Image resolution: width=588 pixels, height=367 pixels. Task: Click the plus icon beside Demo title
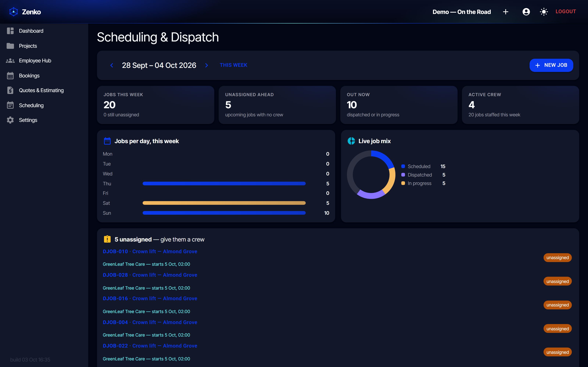pos(506,12)
